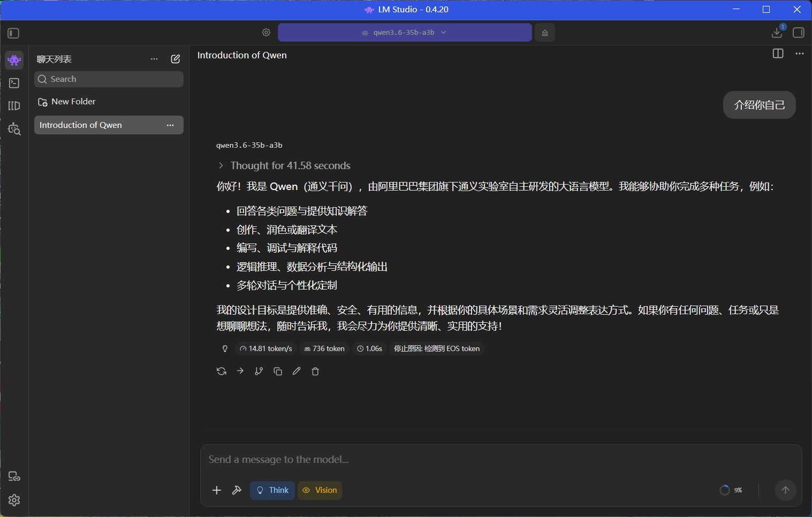Open the qwen3.6-35b-a3b model selector dropdown

point(405,33)
